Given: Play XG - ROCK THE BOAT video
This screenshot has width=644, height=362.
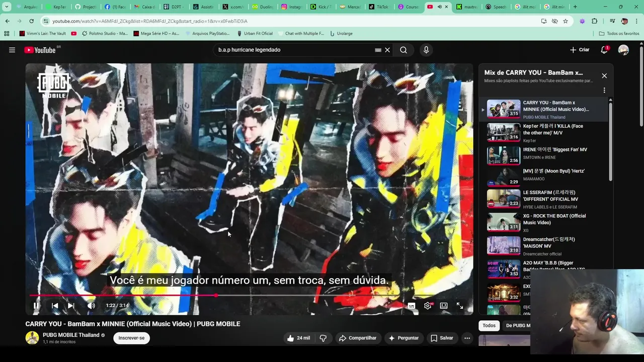Looking at the screenshot, I should [x=543, y=222].
